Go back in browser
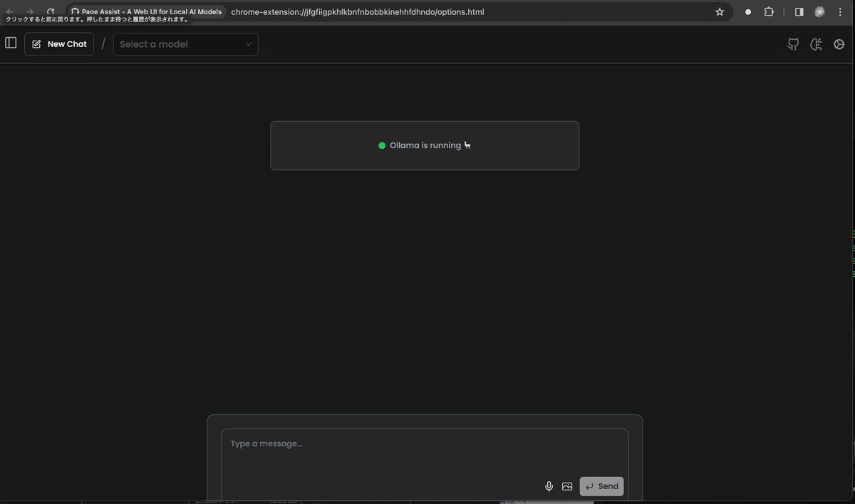The image size is (855, 504). (10, 12)
